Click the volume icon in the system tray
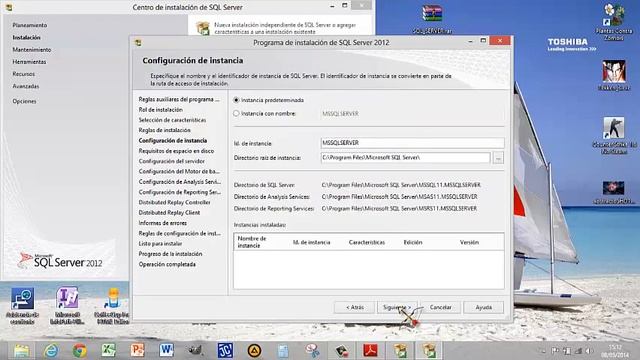The image size is (640, 360). (x=589, y=351)
